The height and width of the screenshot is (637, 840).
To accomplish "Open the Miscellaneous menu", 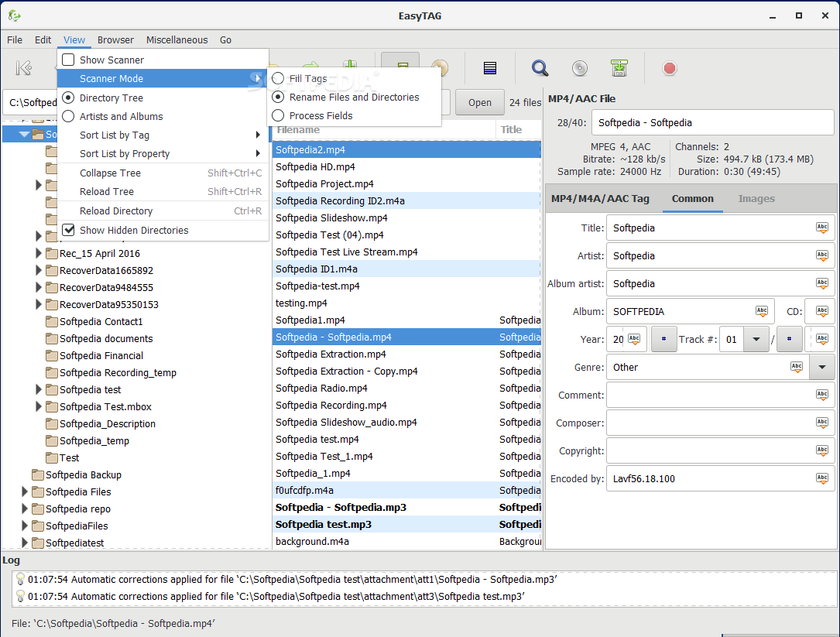I will click(177, 39).
